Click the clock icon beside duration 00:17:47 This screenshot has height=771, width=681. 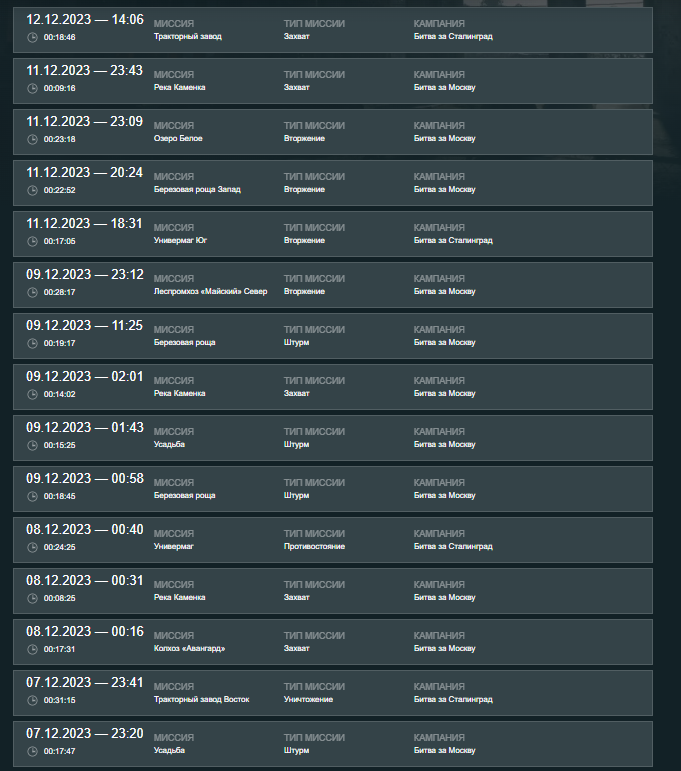pos(32,751)
